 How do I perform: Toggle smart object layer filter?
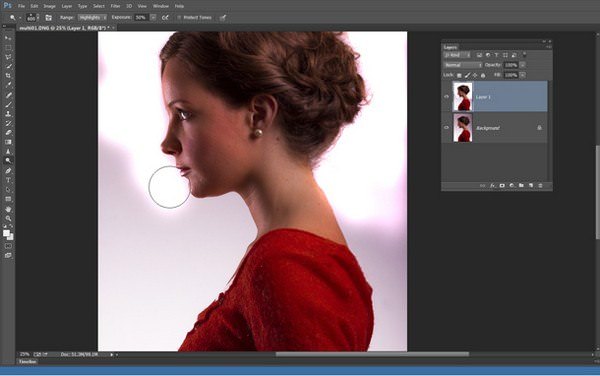[514, 55]
